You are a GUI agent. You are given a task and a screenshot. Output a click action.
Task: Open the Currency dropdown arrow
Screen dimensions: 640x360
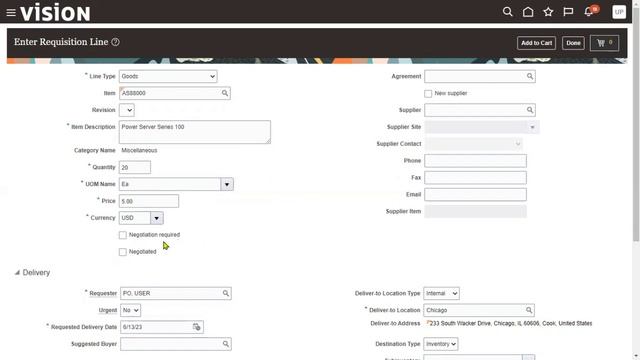click(x=156, y=218)
